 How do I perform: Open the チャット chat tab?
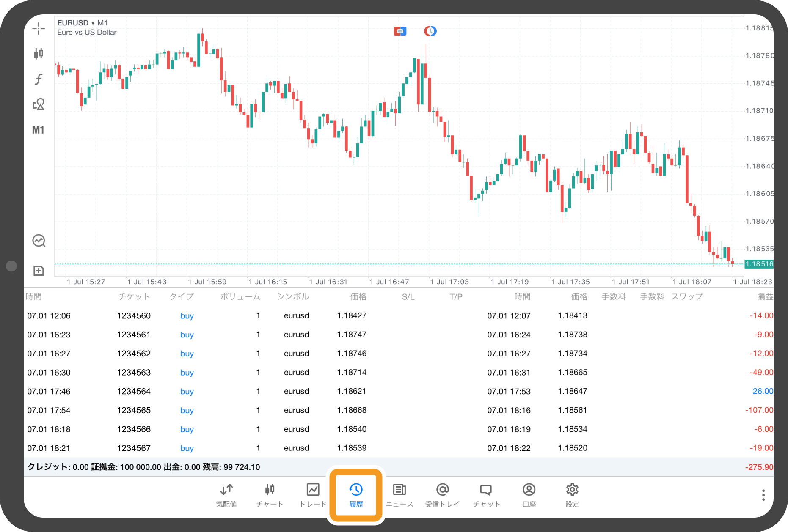pos(486,495)
